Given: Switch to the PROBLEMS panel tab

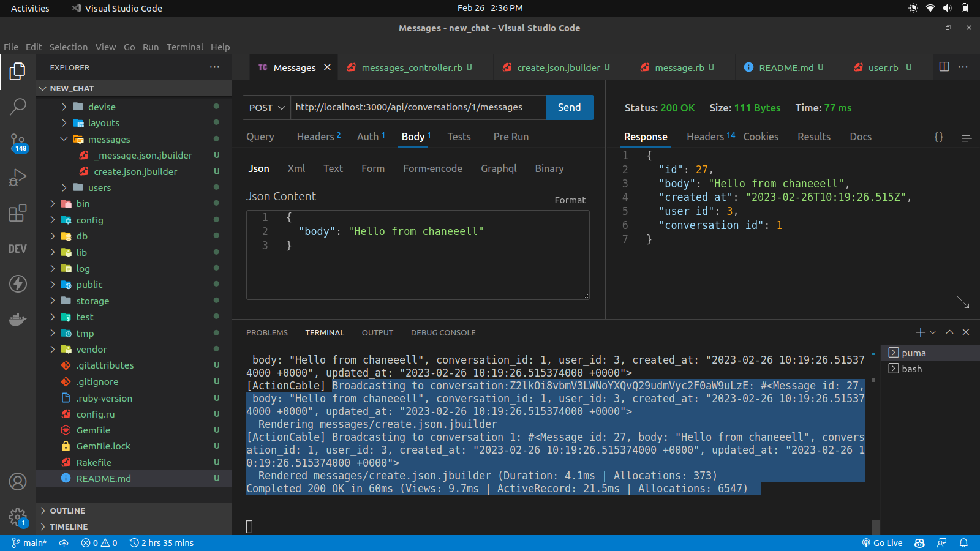Looking at the screenshot, I should point(267,332).
